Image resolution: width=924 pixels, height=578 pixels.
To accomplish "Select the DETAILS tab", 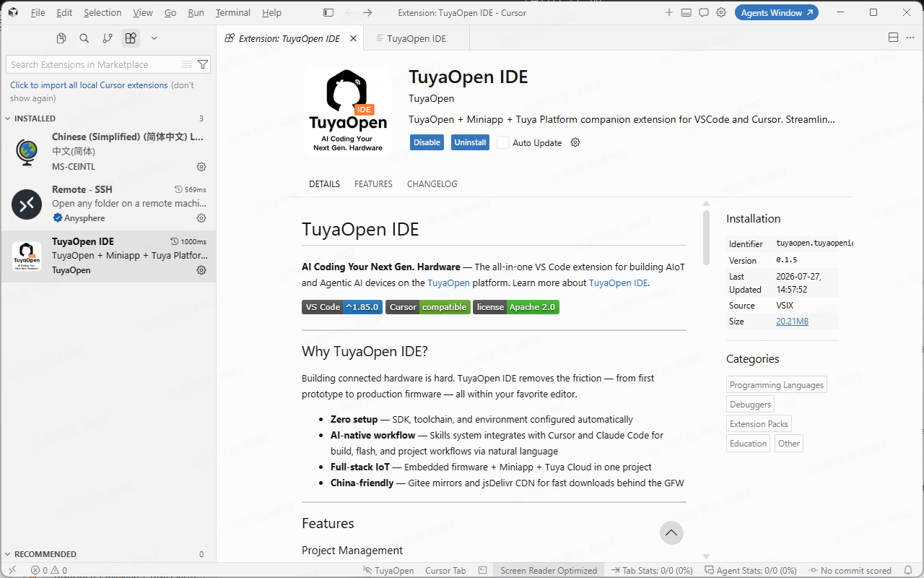I will click(324, 184).
